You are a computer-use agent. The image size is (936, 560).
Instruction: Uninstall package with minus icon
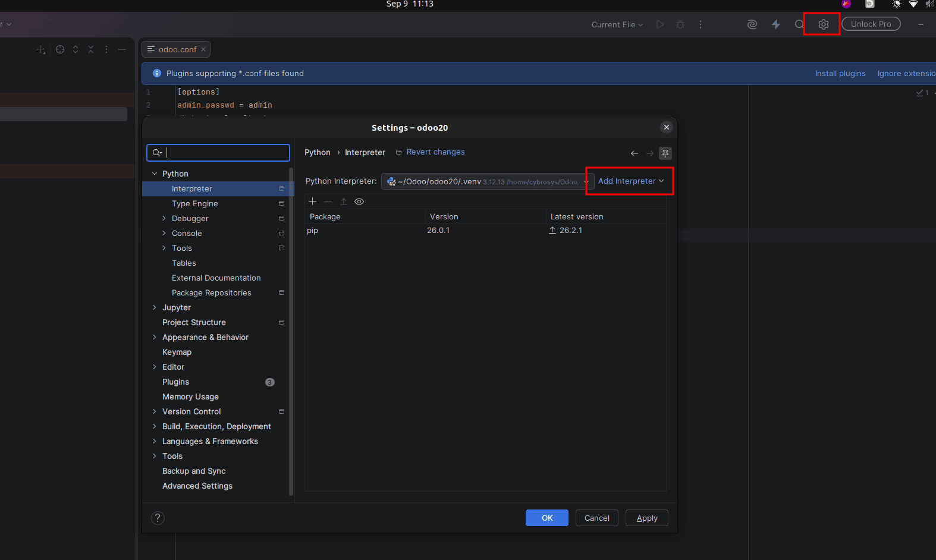coord(328,202)
